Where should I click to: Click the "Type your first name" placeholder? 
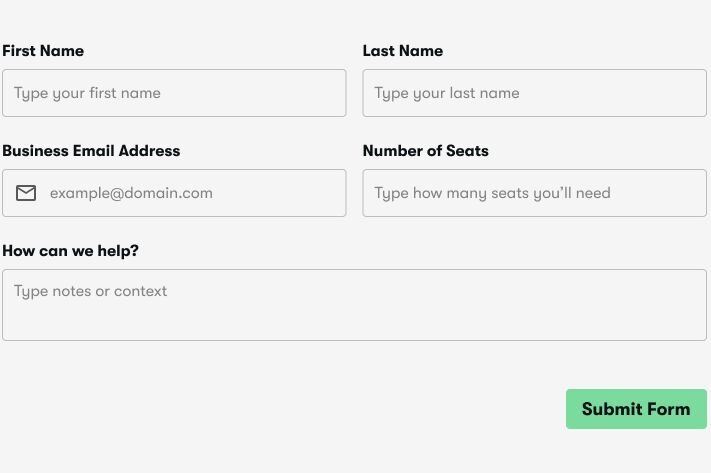click(x=87, y=93)
